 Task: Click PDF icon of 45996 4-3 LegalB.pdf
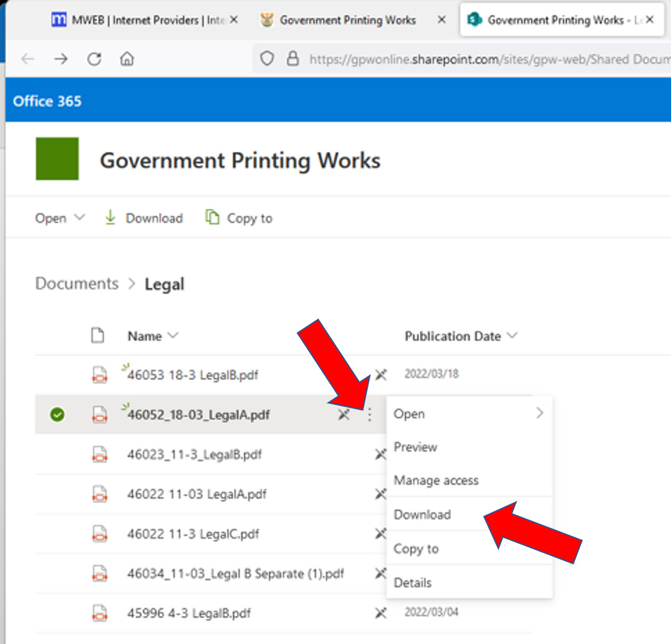[100, 613]
